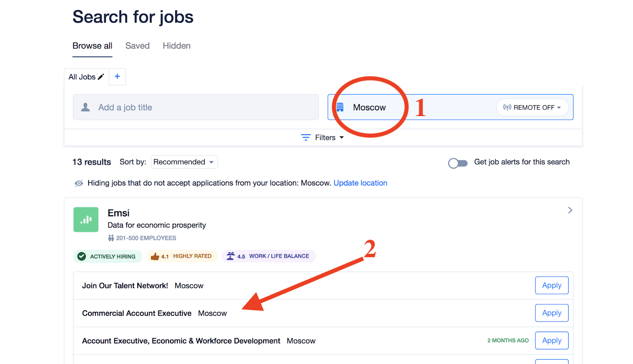Click the 13 results count text
Screen dimensions: 633x364
click(91, 162)
